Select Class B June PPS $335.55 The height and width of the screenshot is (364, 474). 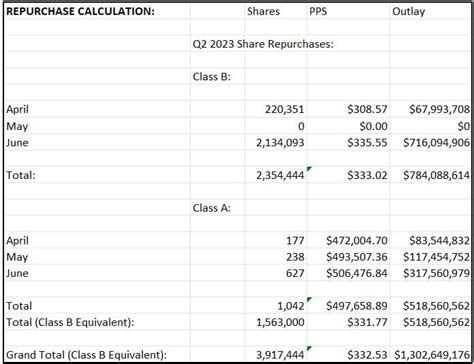367,143
